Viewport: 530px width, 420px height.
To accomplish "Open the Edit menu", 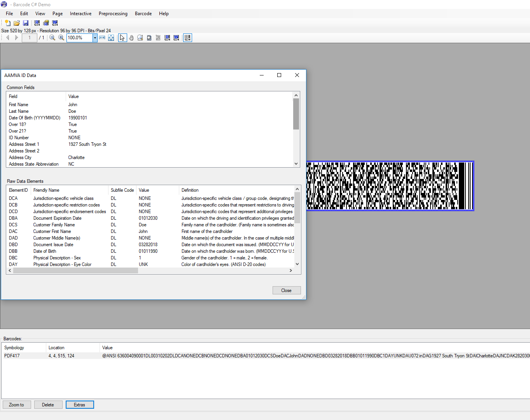I will click(x=24, y=14).
